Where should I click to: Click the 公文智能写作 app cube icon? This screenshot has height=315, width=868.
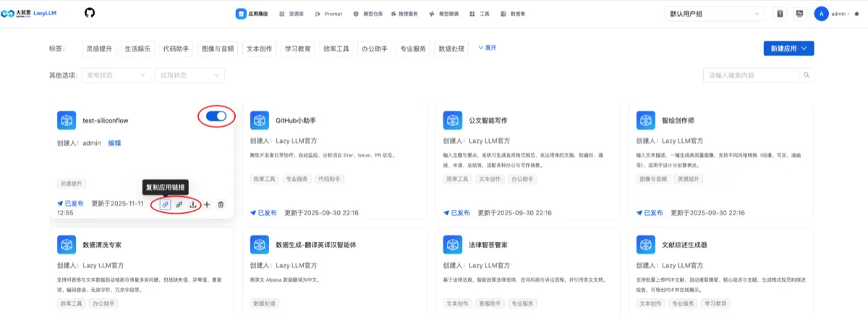click(x=453, y=120)
